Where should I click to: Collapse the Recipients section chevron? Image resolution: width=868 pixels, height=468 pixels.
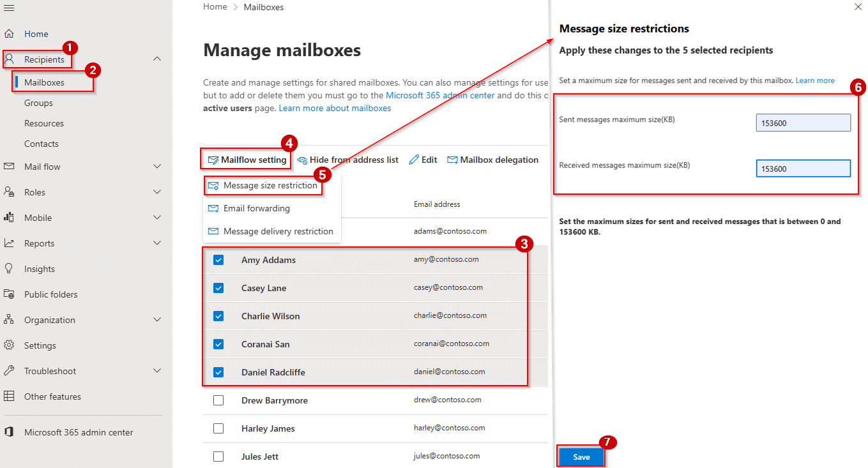[x=157, y=58]
